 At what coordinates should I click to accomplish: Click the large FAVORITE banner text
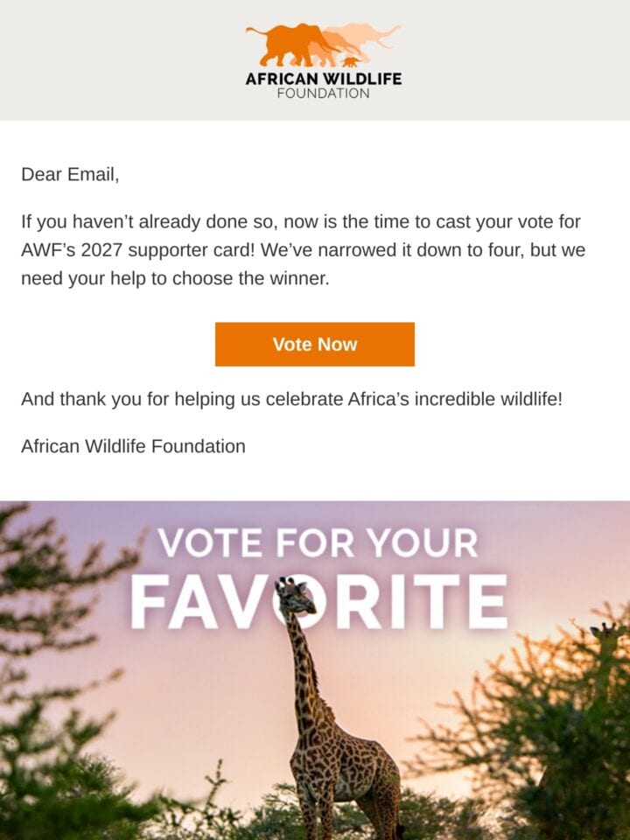[x=318, y=602]
